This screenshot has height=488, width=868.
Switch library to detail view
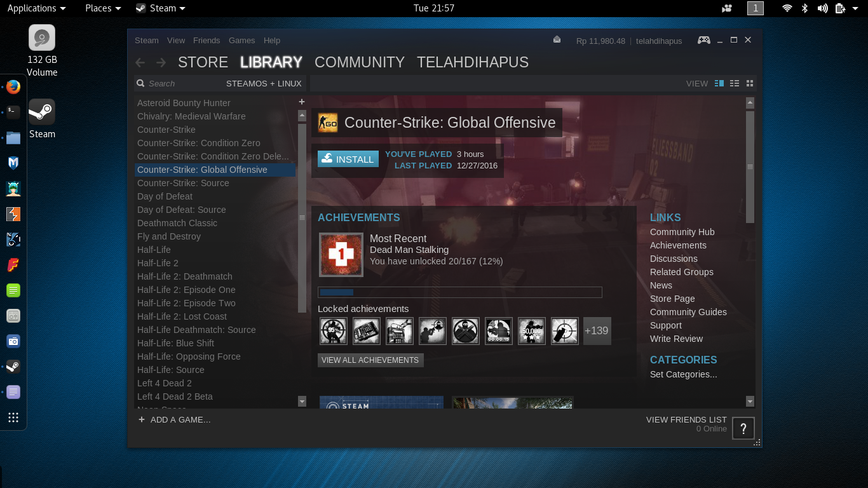(719, 83)
